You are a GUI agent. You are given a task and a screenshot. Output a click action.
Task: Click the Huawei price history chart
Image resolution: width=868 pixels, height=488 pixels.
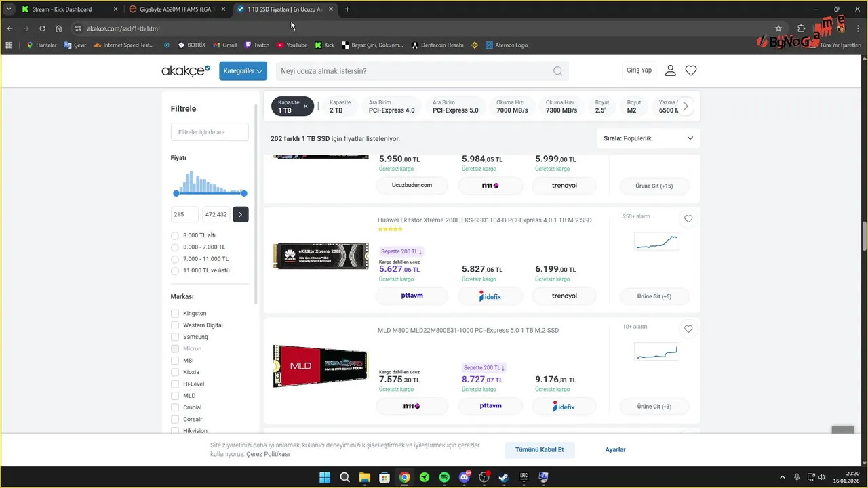click(656, 241)
